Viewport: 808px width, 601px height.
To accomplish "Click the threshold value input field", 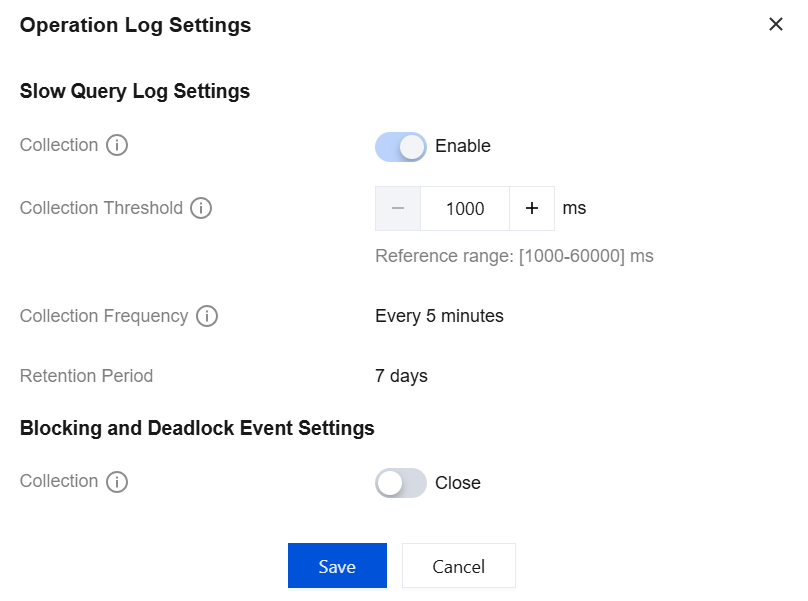I will point(465,208).
